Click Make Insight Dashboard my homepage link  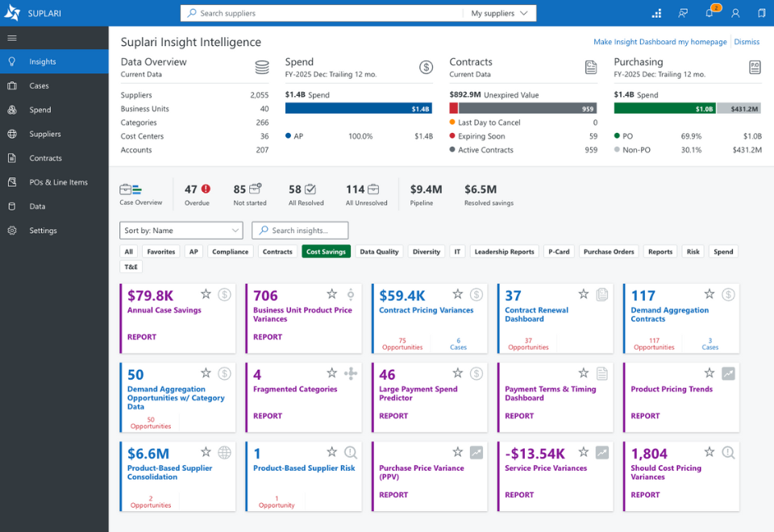[660, 42]
